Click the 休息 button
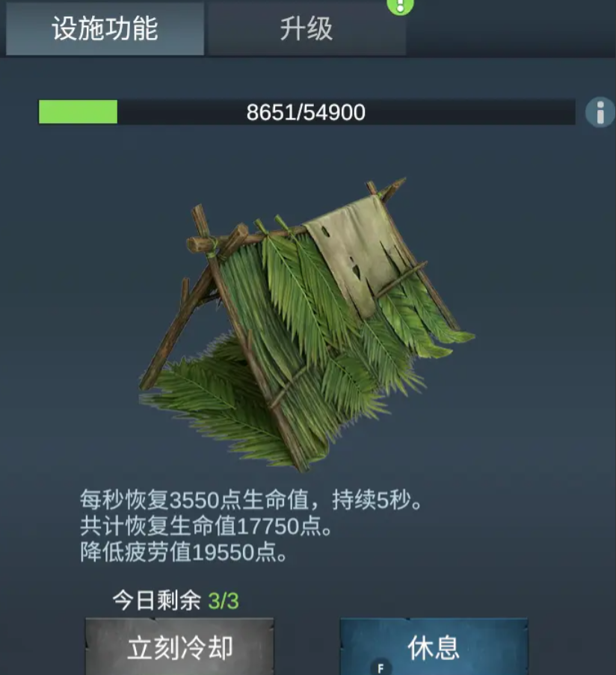The image size is (616, 675). click(x=434, y=647)
